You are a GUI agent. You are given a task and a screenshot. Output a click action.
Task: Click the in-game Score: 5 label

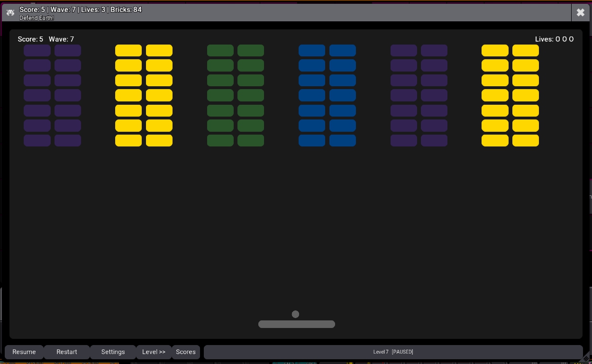point(30,39)
